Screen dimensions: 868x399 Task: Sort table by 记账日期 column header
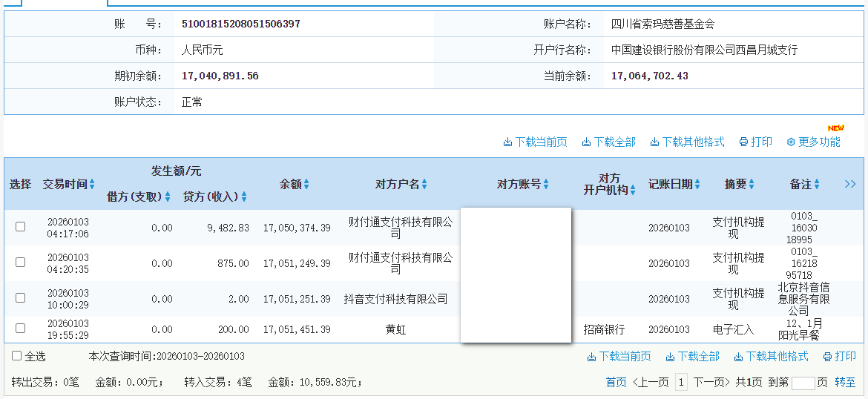pyautogui.click(x=674, y=184)
